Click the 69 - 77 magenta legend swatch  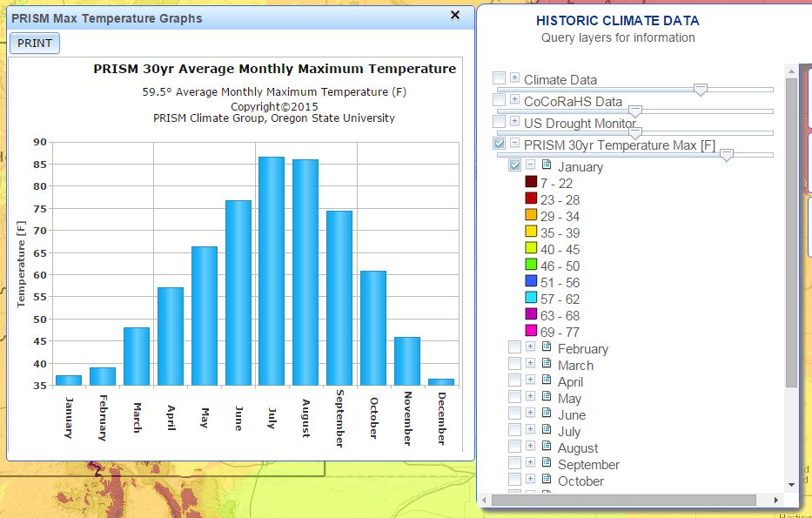(x=531, y=332)
